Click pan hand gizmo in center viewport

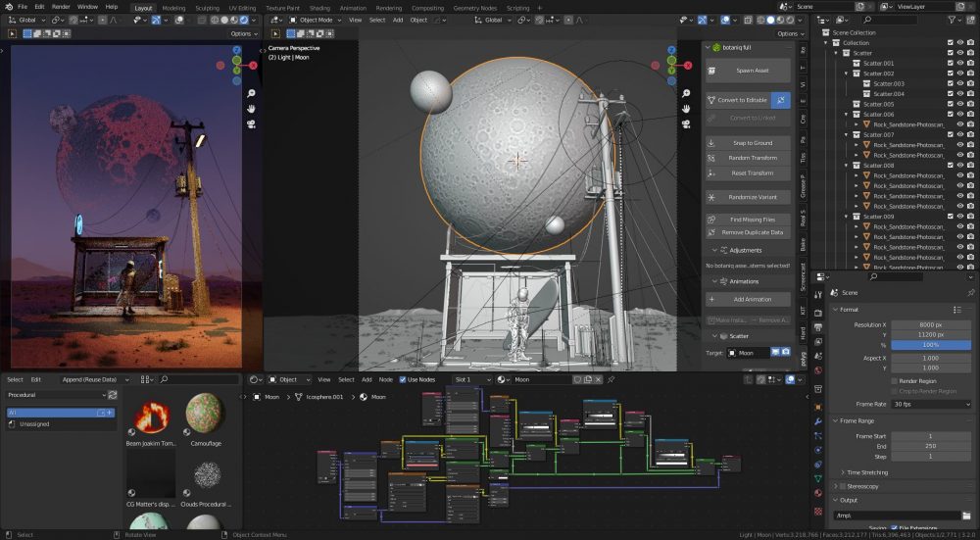[686, 109]
